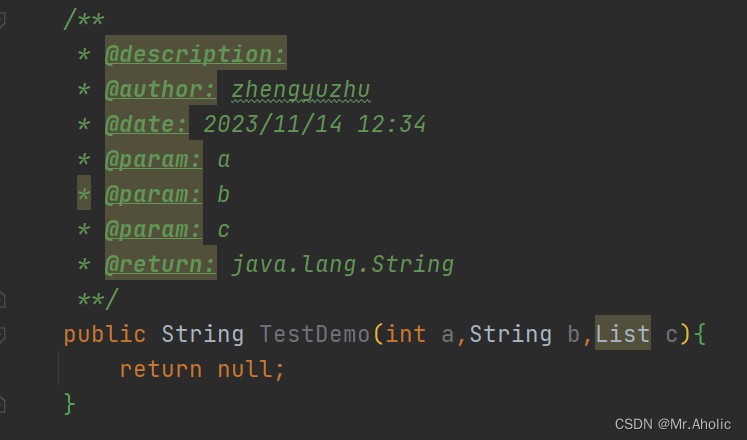Image resolution: width=747 pixels, height=440 pixels.
Task: Click the fold end marker beside **/
Action: (3, 299)
